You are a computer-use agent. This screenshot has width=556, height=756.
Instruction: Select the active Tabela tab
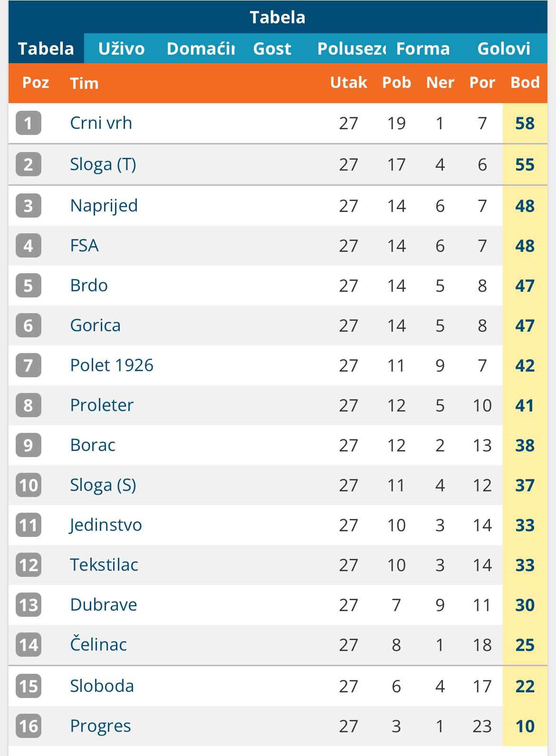click(46, 48)
